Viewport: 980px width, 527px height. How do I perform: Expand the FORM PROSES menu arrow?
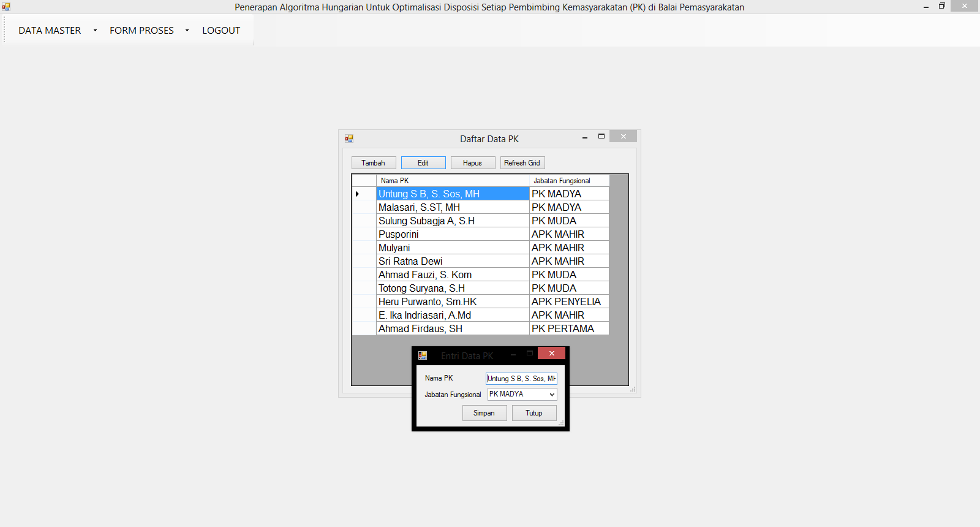pos(187,31)
